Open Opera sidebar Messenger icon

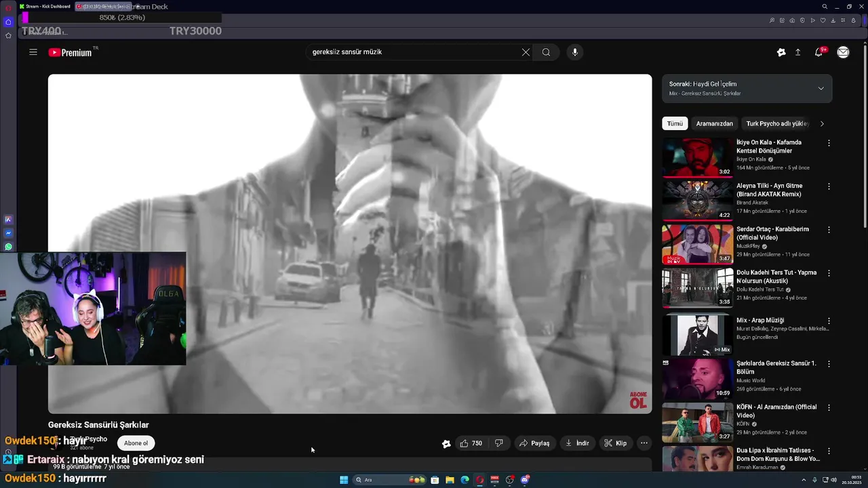(x=8, y=233)
